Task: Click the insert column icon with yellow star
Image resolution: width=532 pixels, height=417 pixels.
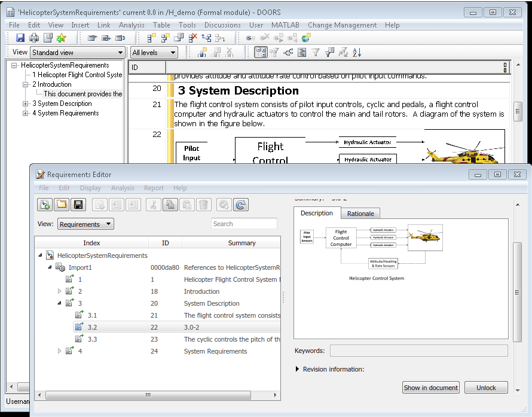Action: [202, 52]
